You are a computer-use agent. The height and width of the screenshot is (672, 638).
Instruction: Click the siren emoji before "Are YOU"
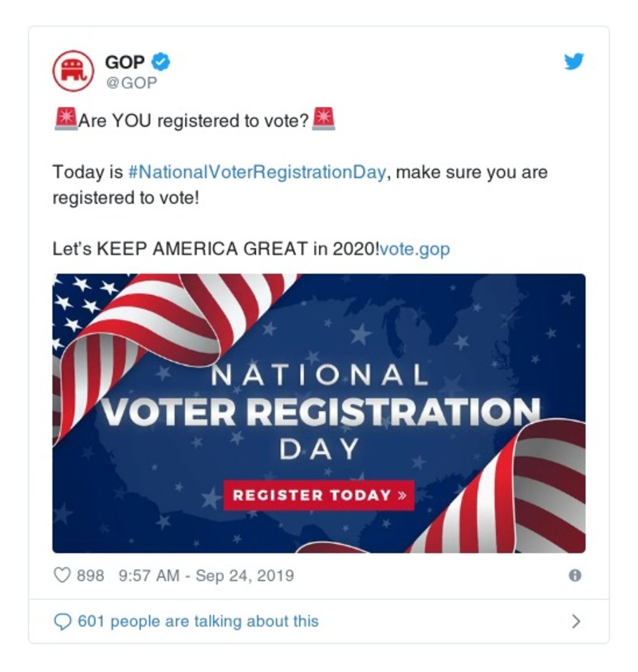(x=65, y=120)
